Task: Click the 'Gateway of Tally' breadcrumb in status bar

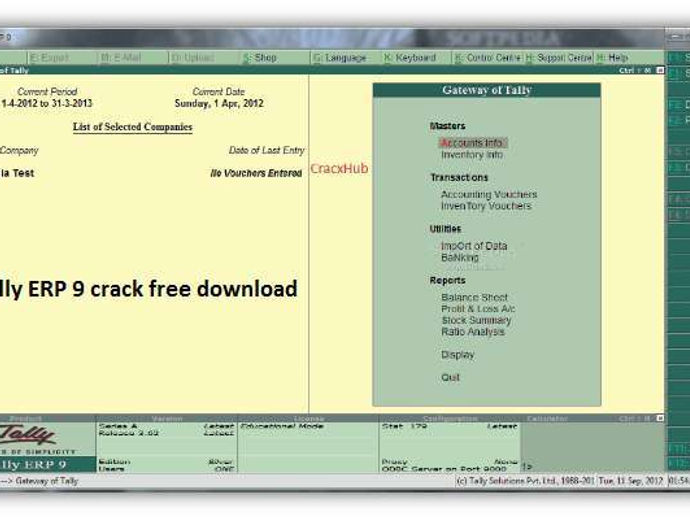Action: (x=46, y=481)
